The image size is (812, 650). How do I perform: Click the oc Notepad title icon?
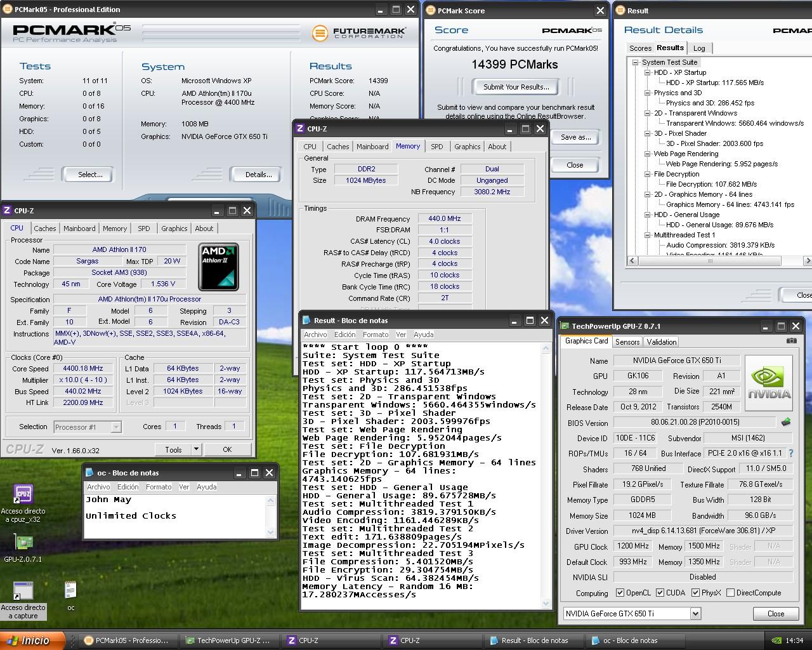(x=89, y=473)
